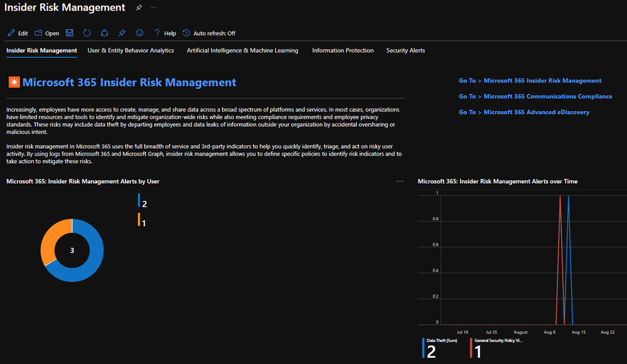Select the blue legend entry with value 2

(x=142, y=201)
